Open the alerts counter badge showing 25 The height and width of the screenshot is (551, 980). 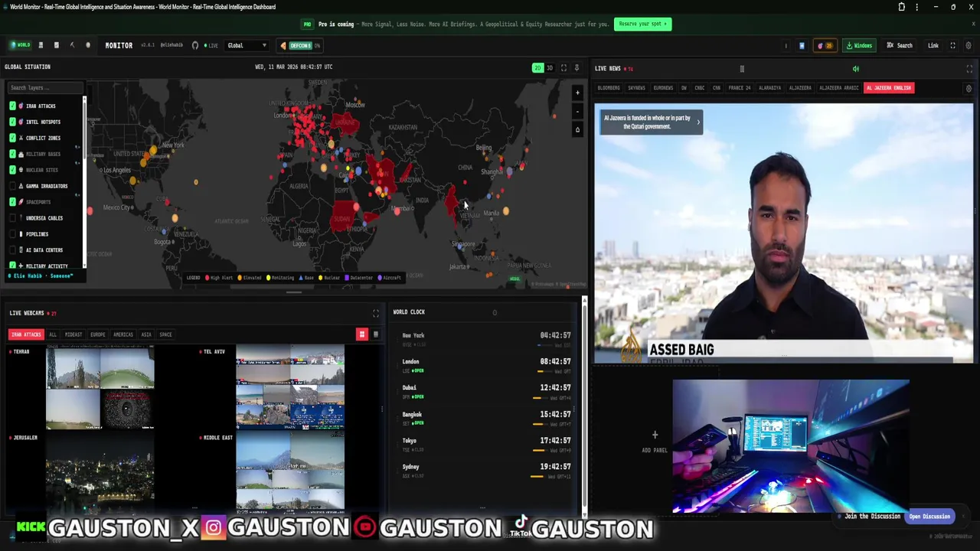[825, 45]
